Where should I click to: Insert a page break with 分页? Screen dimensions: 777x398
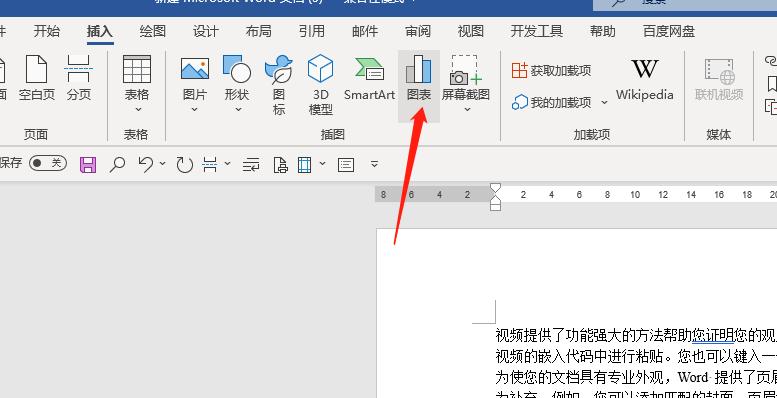tap(79, 79)
